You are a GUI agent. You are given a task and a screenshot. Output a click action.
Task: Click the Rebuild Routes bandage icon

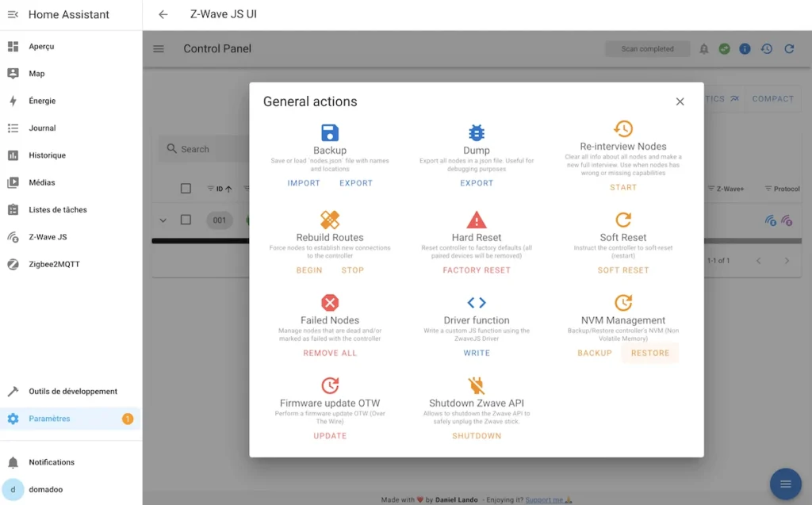[330, 220]
